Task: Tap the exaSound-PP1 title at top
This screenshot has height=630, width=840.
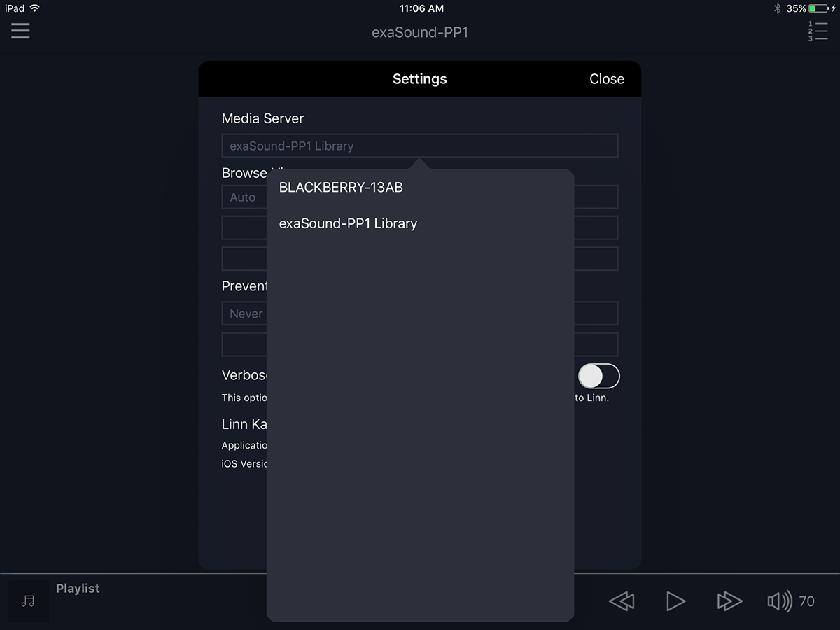Action: (x=419, y=32)
